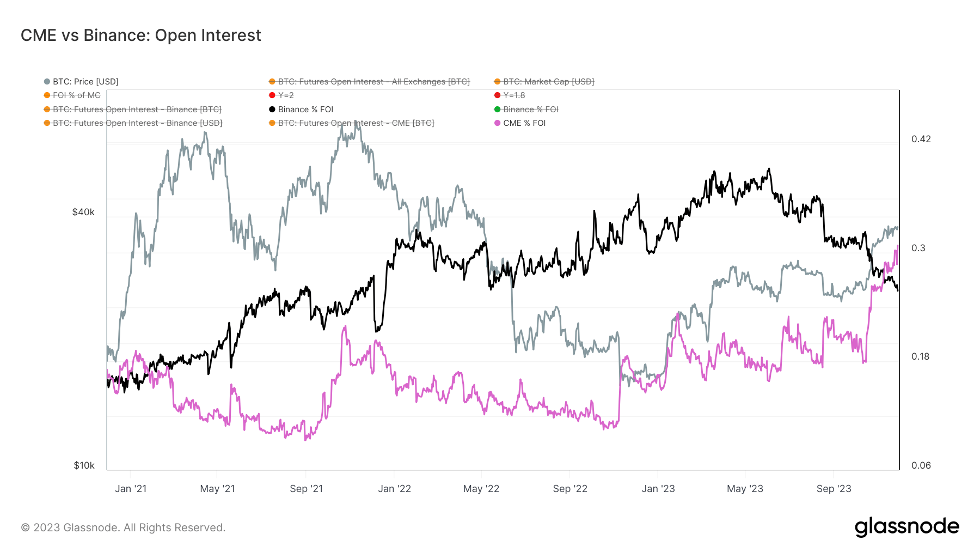This screenshot has width=980, height=552.
Task: Click the chart title CME vs Binance: Open Interest
Action: (x=141, y=35)
